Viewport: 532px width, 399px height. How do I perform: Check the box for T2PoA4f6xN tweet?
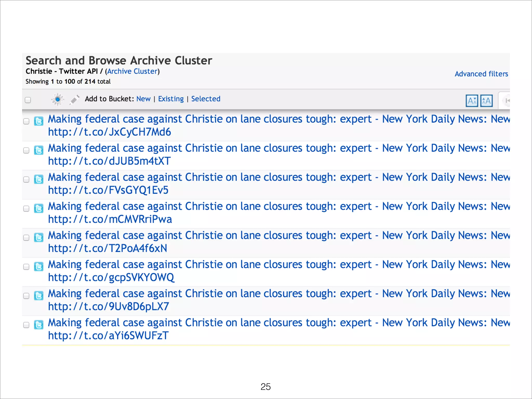[x=26, y=238]
